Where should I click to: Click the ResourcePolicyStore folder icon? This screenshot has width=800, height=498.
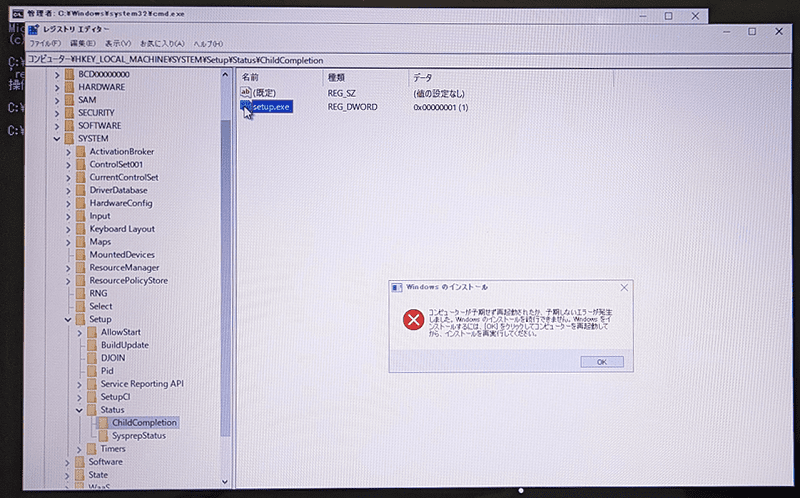(81, 281)
